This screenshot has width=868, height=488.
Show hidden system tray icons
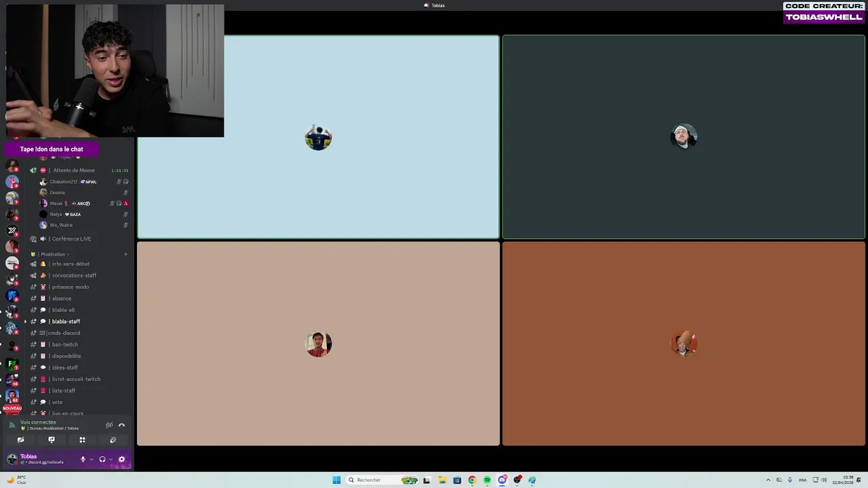[768, 480]
